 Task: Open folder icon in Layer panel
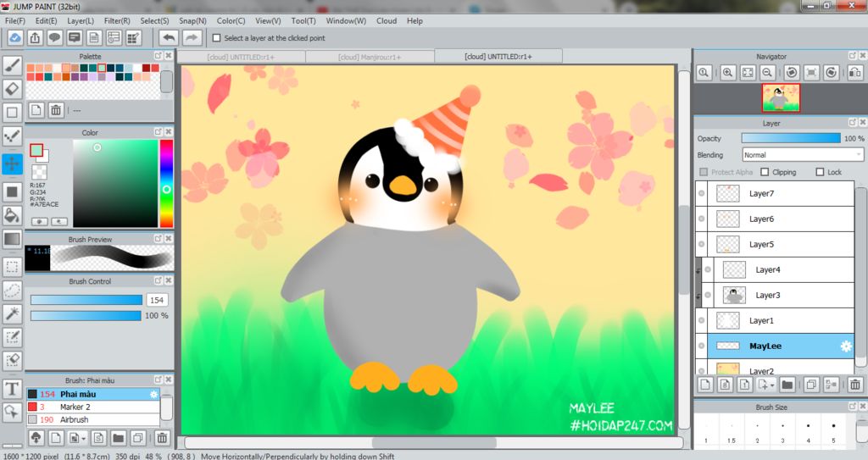click(x=787, y=384)
